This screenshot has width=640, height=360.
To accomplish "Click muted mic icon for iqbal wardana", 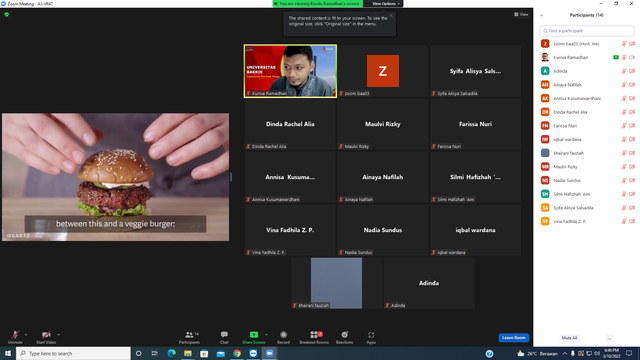I will click(x=624, y=140).
